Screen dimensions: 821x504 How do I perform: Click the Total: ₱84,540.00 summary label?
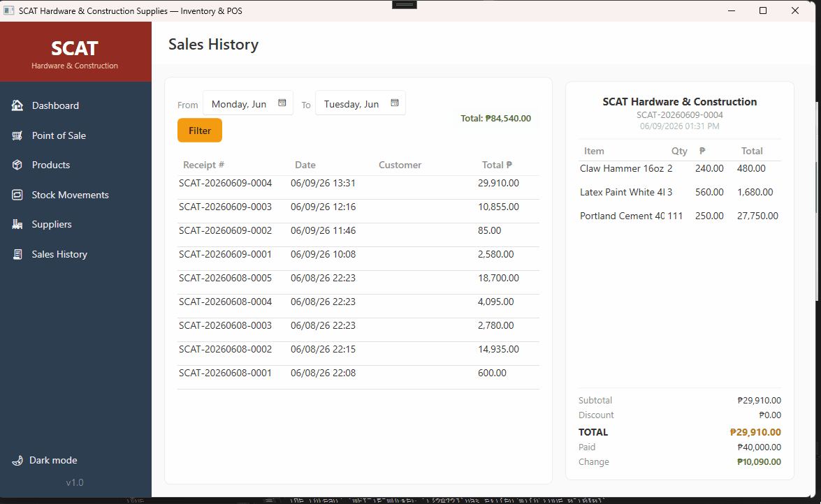coord(496,118)
